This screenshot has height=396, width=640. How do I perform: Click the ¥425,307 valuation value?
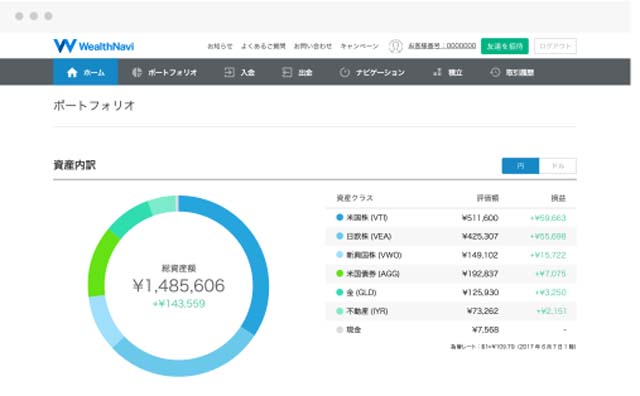(x=480, y=236)
